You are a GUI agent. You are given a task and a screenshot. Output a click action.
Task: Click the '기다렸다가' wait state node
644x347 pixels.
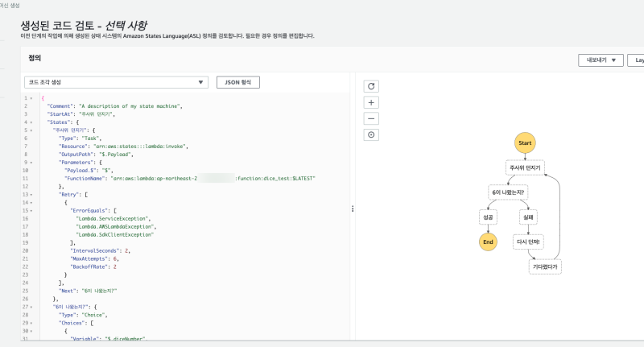(545, 266)
